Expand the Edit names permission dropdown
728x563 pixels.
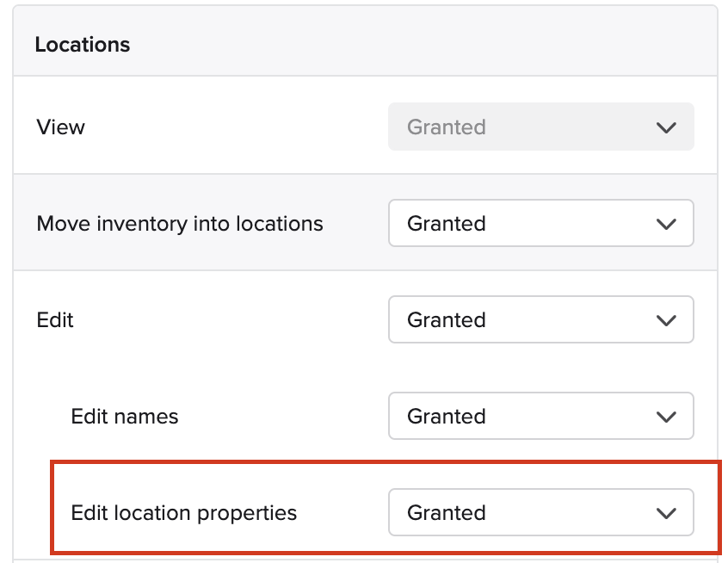tap(541, 416)
